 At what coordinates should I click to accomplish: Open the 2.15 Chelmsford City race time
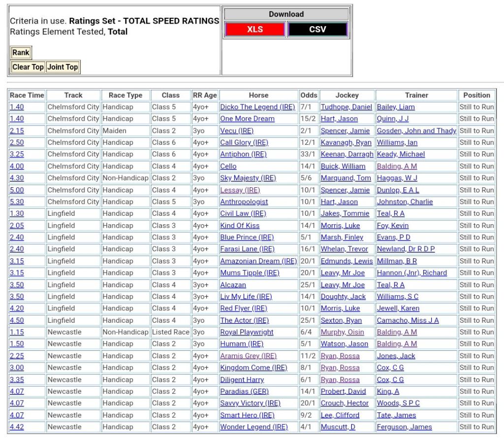pos(17,131)
